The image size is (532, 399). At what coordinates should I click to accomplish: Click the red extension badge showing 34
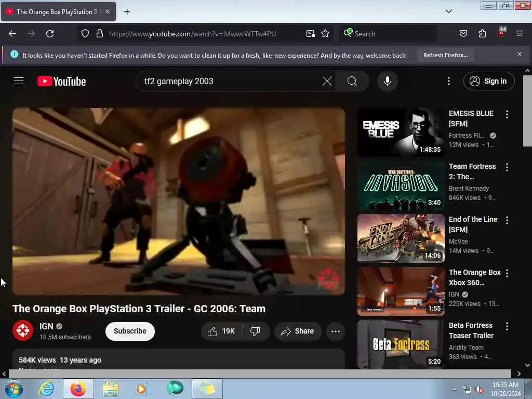coord(501,32)
